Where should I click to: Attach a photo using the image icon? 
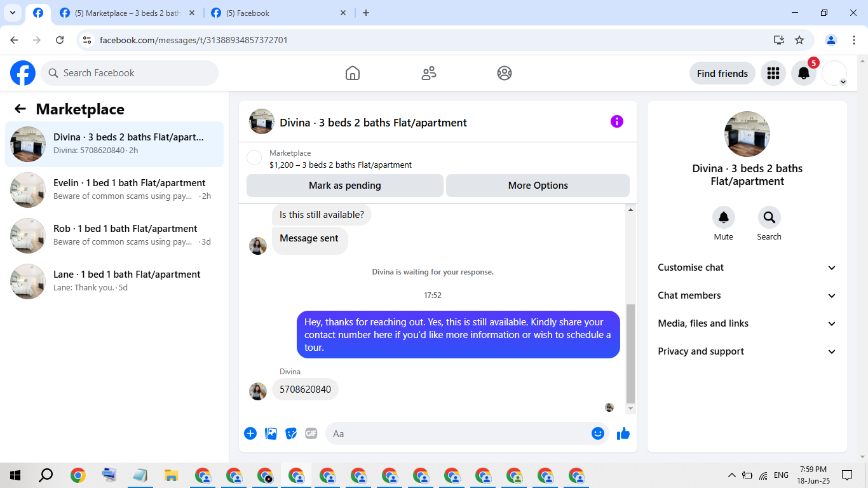[271, 433]
